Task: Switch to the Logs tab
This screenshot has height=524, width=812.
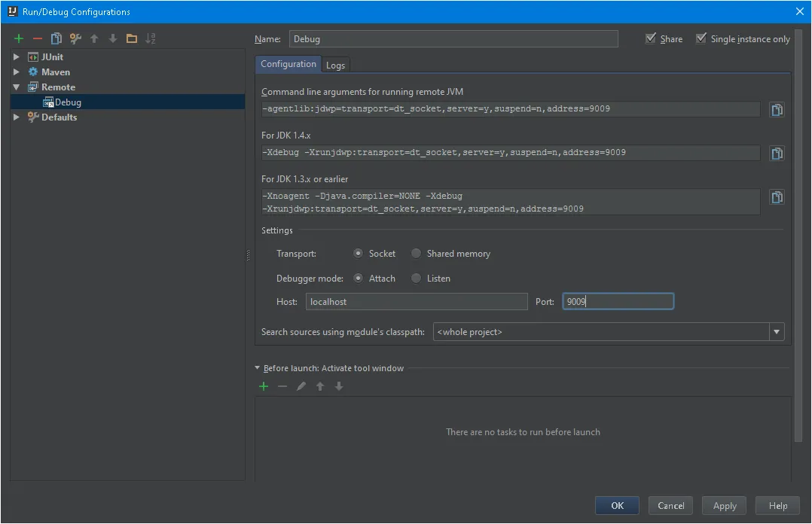Action: click(335, 65)
